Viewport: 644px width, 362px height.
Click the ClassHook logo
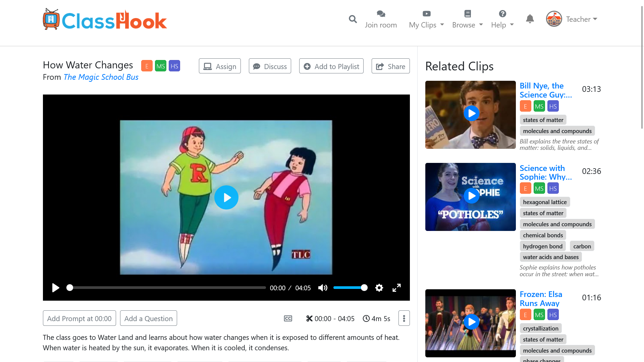(105, 20)
